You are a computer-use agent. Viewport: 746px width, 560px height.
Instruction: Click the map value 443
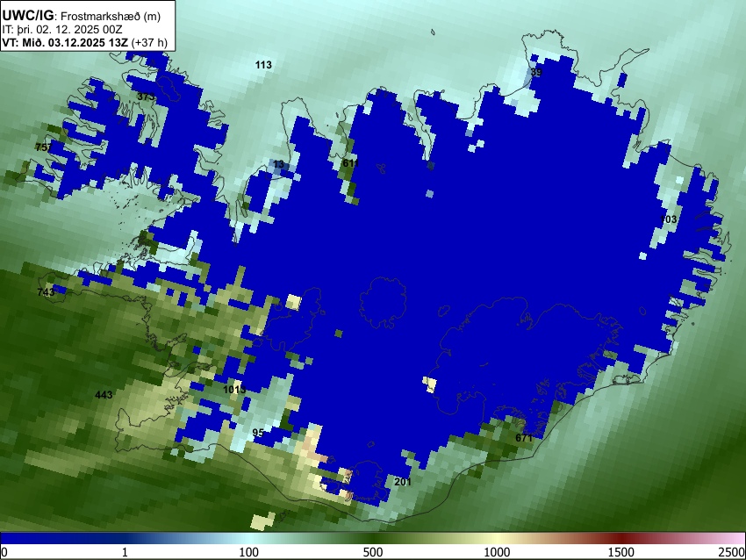(104, 395)
